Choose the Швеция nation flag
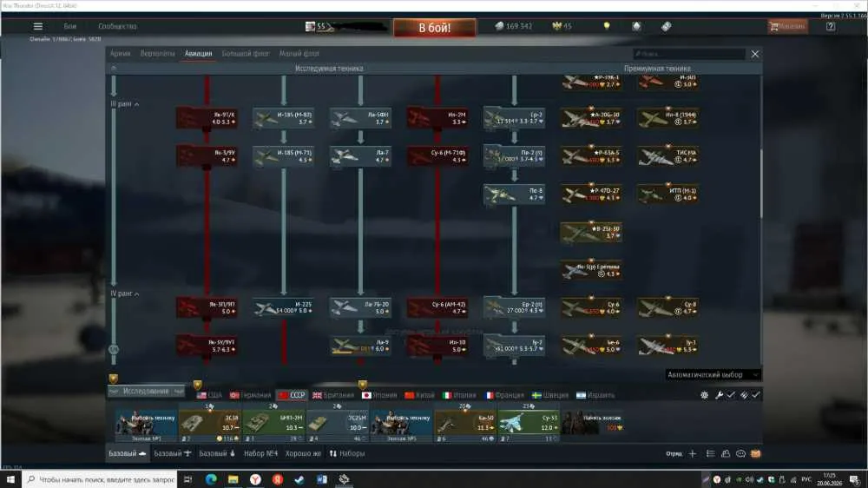The height and width of the screenshot is (488, 868). tap(550, 395)
